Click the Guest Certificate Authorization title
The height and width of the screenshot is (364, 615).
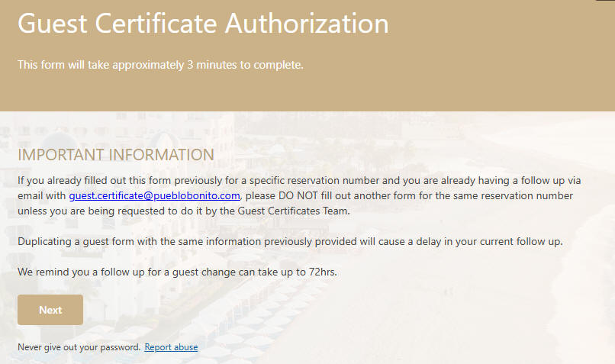203,24
